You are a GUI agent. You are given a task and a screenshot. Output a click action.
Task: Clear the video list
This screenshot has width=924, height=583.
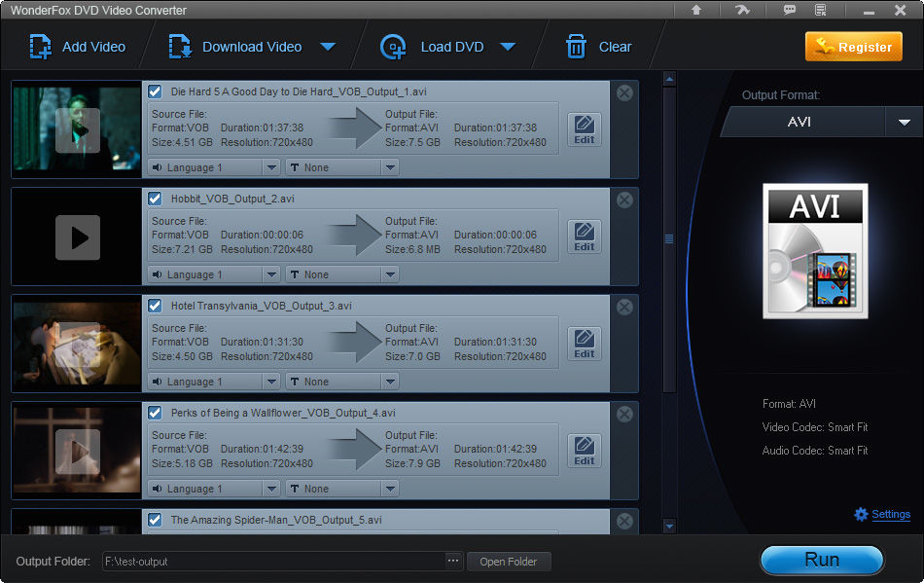599,47
